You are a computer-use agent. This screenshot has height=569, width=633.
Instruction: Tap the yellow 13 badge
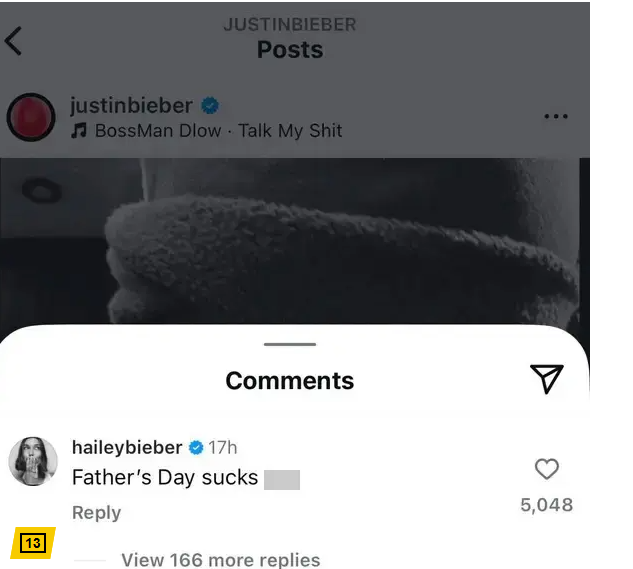(33, 543)
